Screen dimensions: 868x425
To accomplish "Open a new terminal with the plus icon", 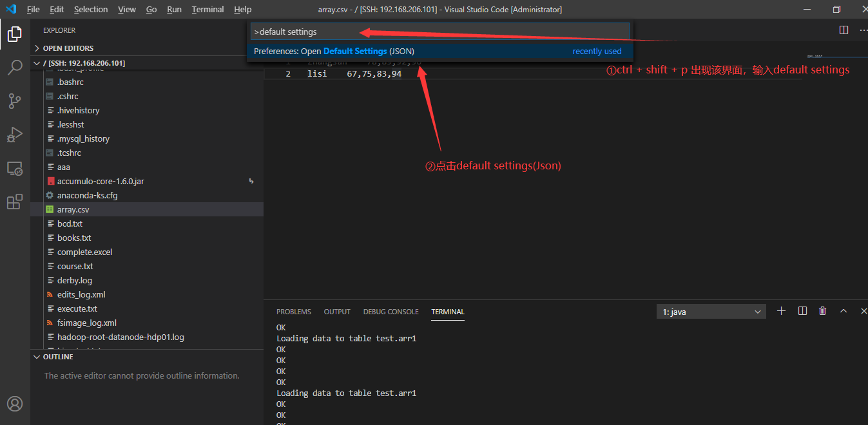I will pyautogui.click(x=781, y=310).
